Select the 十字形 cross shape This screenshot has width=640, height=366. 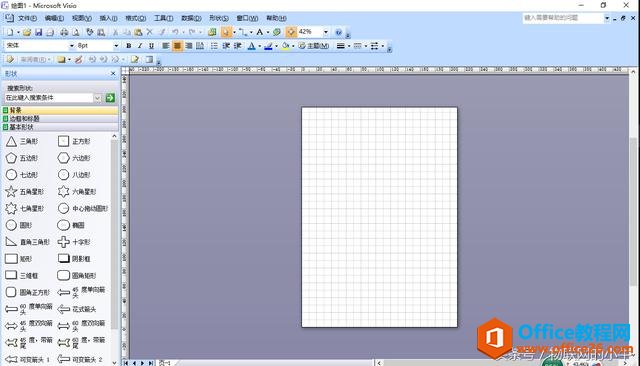coord(74,242)
